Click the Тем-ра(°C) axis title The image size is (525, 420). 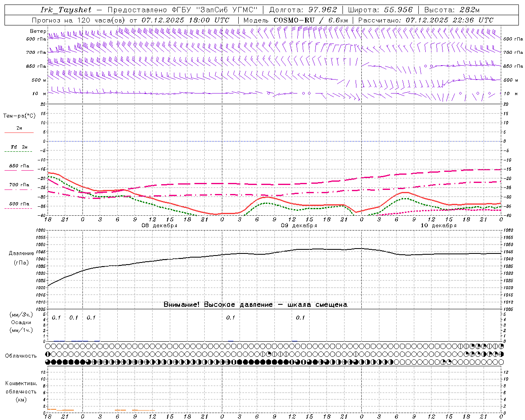click(x=19, y=116)
